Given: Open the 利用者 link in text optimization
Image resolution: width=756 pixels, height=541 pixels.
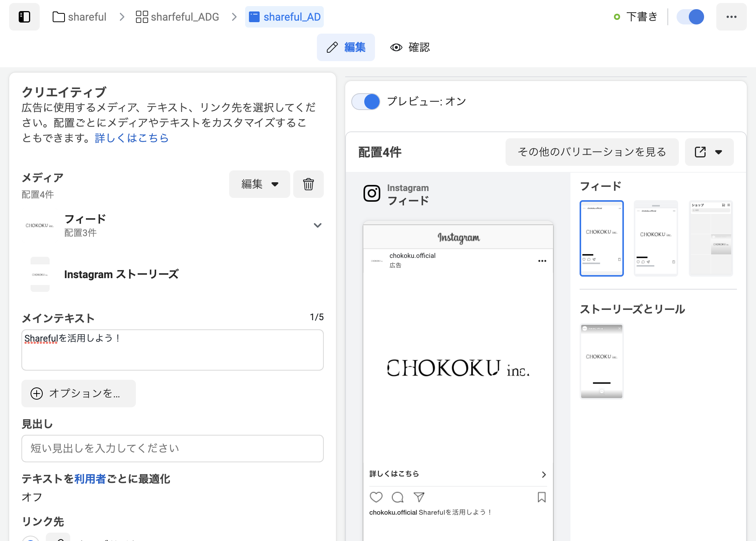Looking at the screenshot, I should (x=90, y=479).
